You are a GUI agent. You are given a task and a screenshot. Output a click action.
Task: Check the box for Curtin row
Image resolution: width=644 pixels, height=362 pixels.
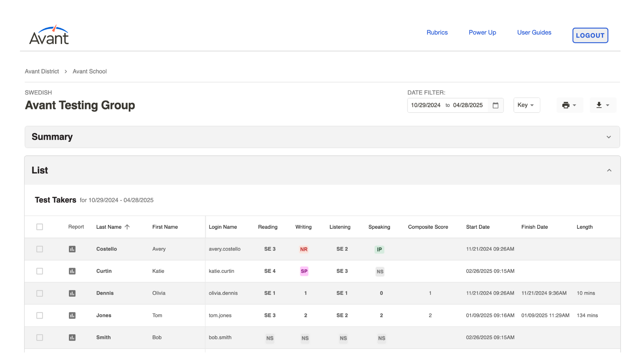click(x=40, y=271)
